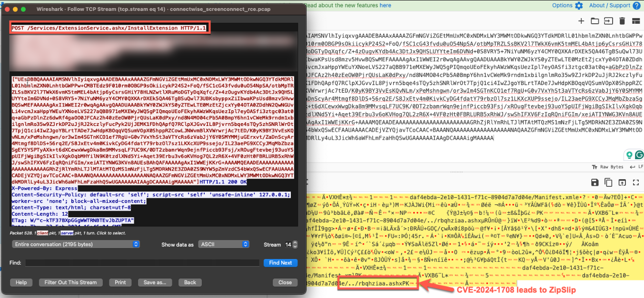The width and height of the screenshot is (644, 298).
Task: Copy raw output to clipboard icon
Action: (x=608, y=183)
